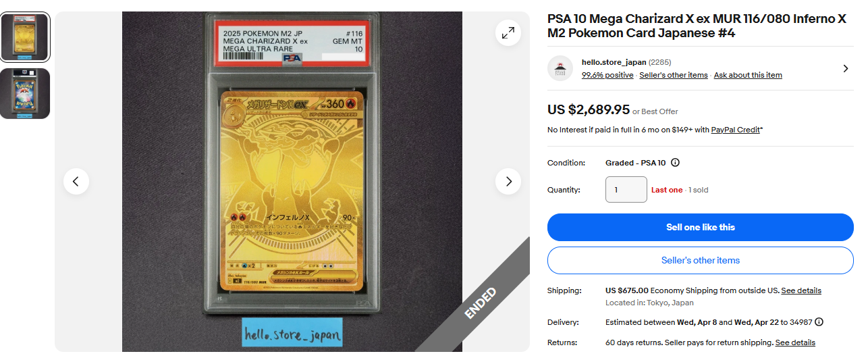Expand seller details chevron arrow
Image resolution: width=868 pixels, height=358 pixels.
click(846, 68)
